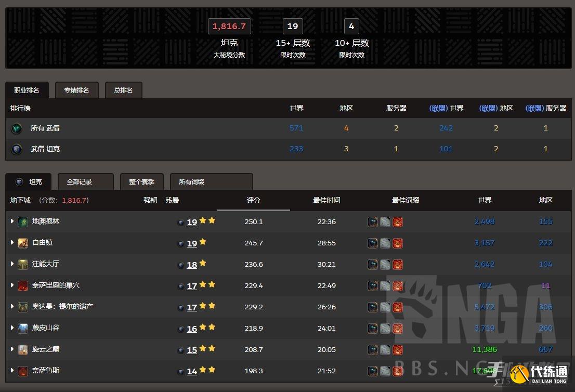The width and height of the screenshot is (575, 392).
Task: Click world rank 571 for 所有 武僧
Action: (296, 128)
